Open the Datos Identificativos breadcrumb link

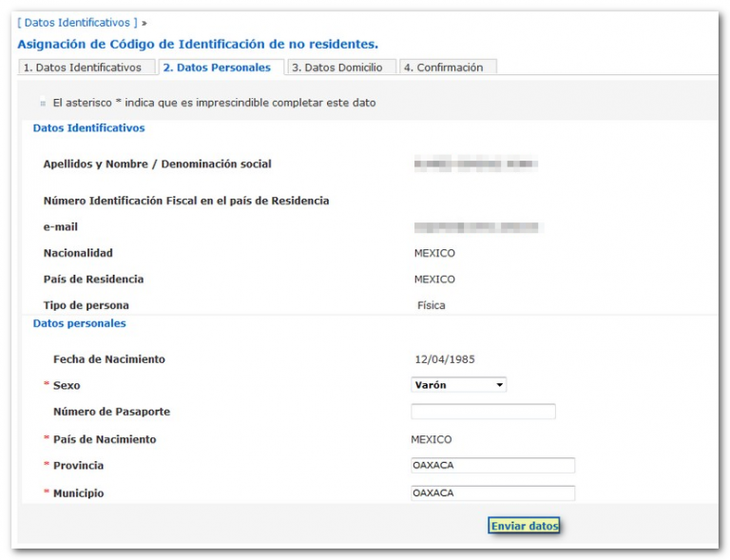coord(77,22)
